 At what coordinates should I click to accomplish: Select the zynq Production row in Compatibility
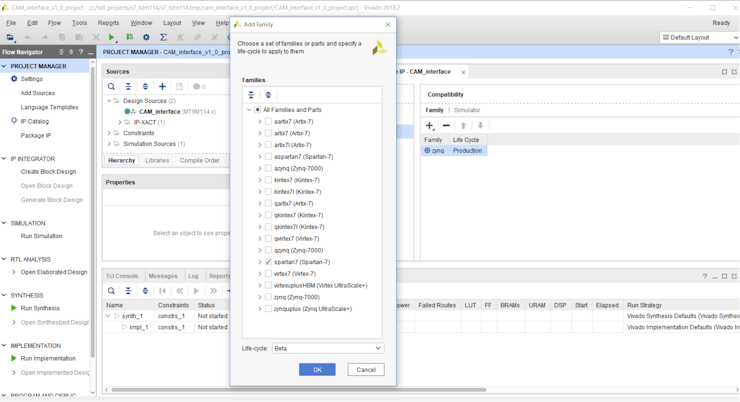pyautogui.click(x=454, y=151)
